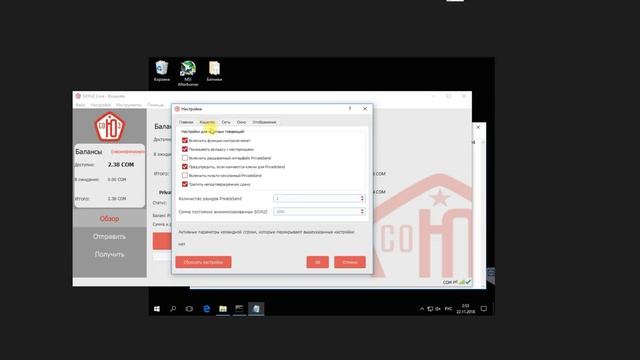Open the taskbar clock and date
The image size is (640, 360).
[x=465, y=309]
